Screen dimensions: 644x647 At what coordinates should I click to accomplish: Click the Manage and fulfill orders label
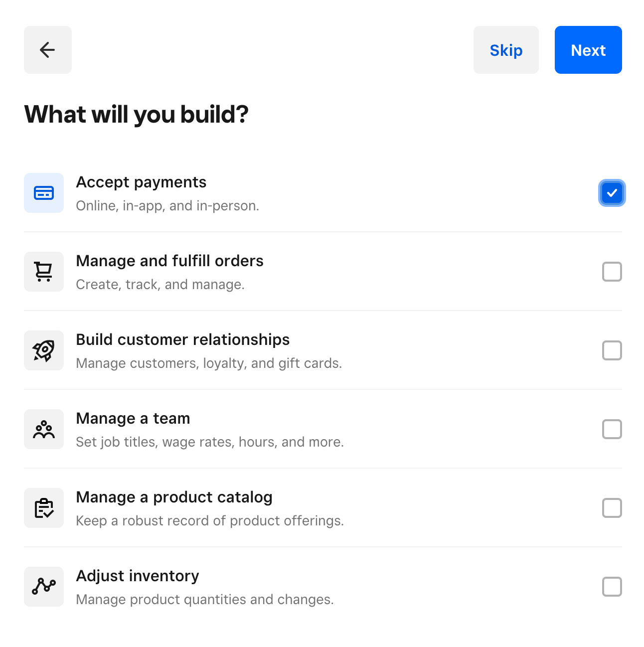169,261
